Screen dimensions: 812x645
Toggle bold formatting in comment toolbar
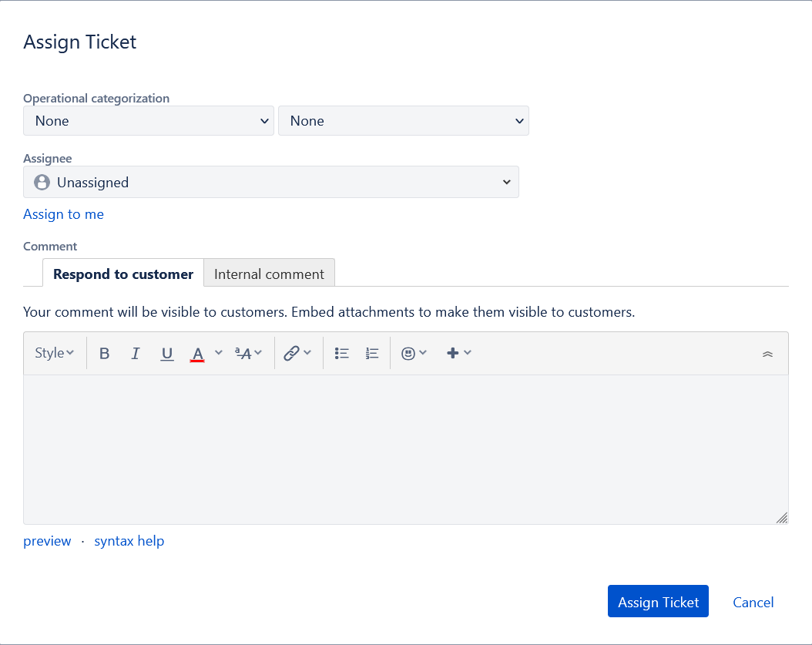(x=104, y=354)
